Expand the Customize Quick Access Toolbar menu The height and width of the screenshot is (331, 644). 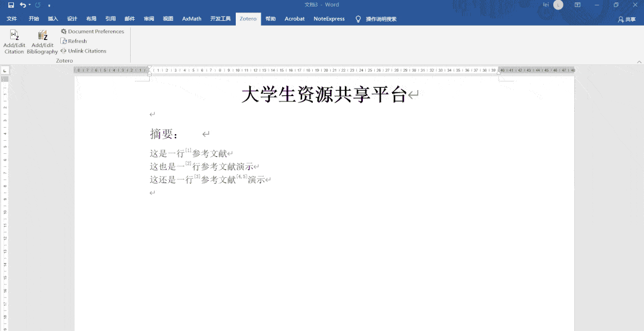point(50,5)
